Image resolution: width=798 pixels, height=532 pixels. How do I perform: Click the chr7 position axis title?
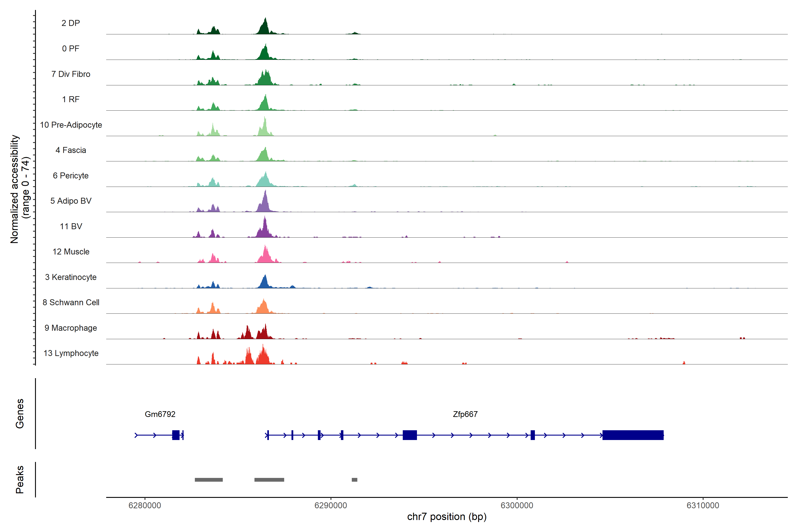coord(446,517)
